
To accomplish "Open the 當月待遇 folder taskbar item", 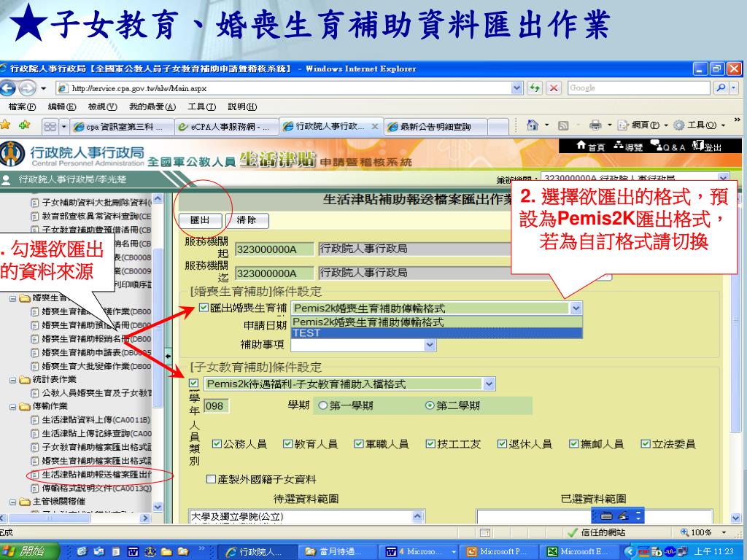I will coord(338,551).
